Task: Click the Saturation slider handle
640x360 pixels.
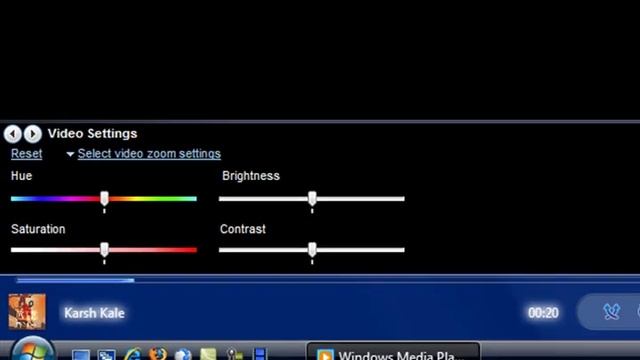Action: [x=104, y=250]
